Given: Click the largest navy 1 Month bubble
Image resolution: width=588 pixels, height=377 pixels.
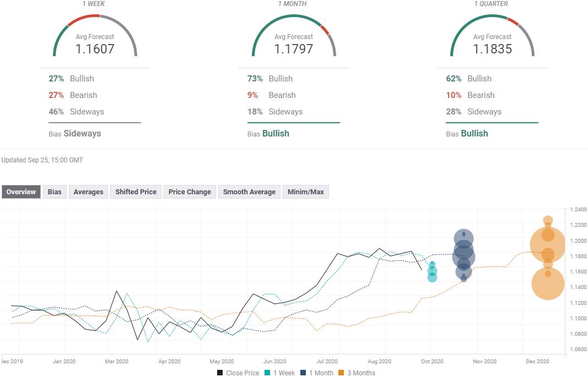Looking at the screenshot, I should (x=463, y=256).
